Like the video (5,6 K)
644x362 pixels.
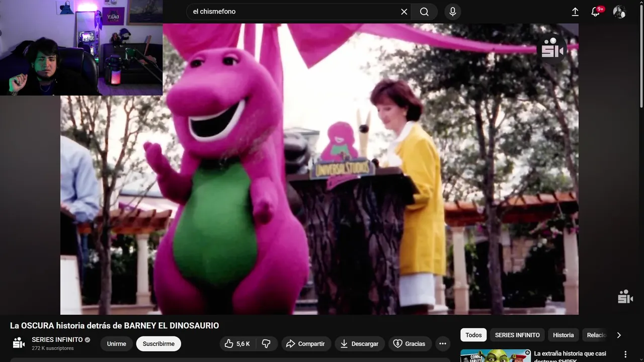tap(237, 344)
